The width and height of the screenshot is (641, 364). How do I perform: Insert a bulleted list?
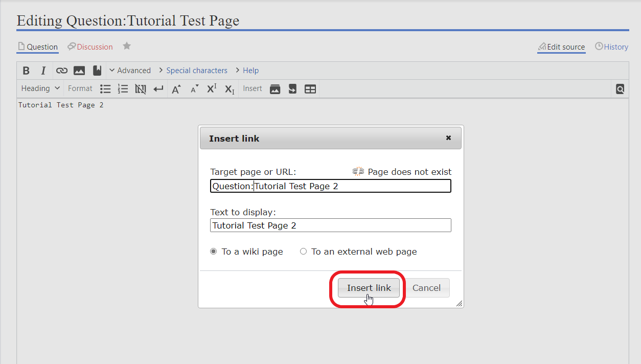click(x=105, y=89)
